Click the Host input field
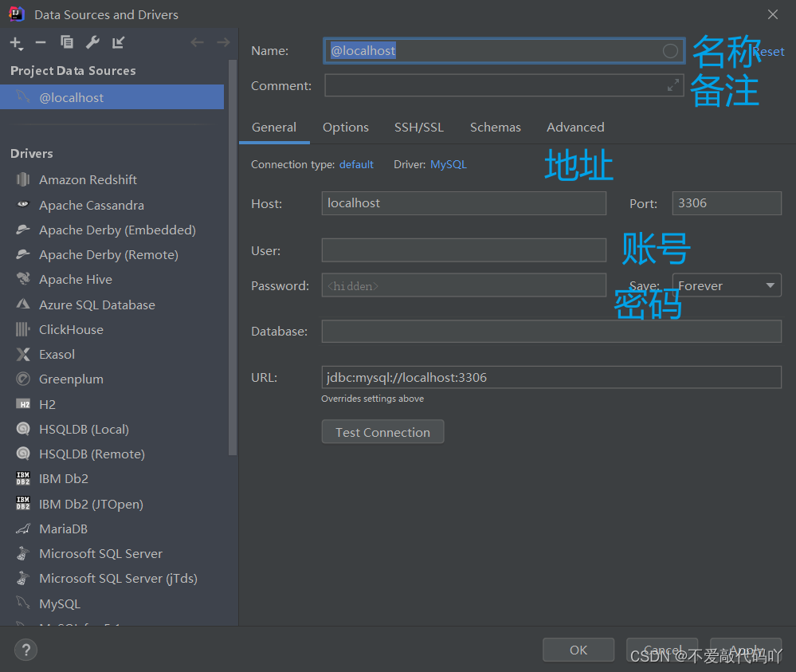 (464, 203)
